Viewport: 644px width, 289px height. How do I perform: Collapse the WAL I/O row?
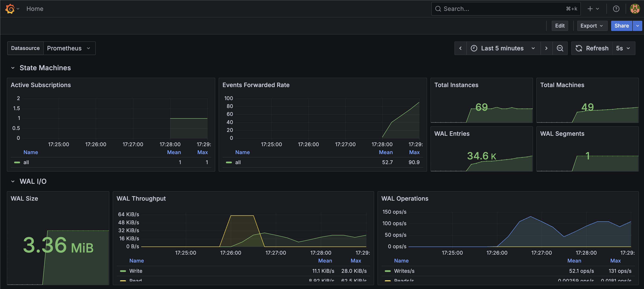[13, 181]
